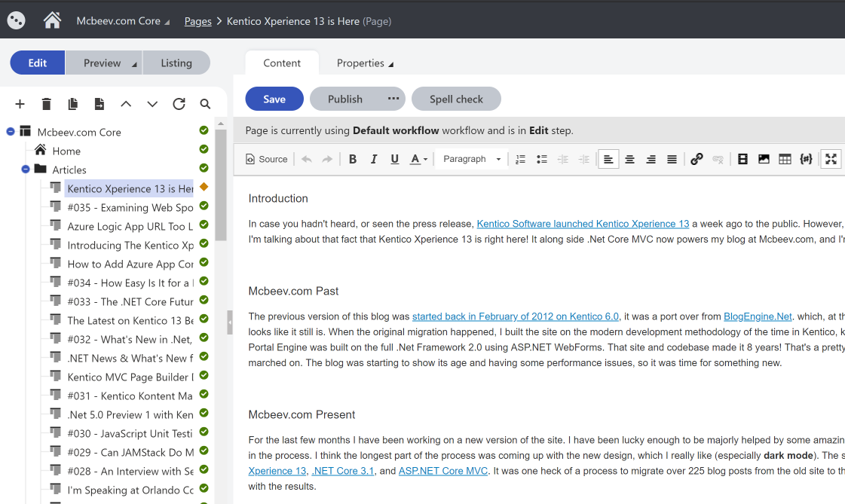This screenshot has width=845, height=504.
Task: Switch to Listing mode
Action: point(176,63)
